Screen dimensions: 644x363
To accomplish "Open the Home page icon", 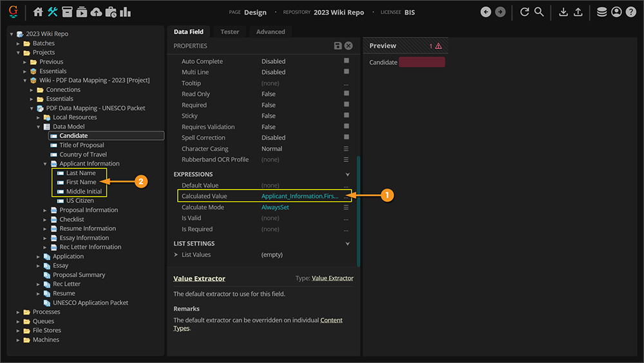I will tap(38, 12).
